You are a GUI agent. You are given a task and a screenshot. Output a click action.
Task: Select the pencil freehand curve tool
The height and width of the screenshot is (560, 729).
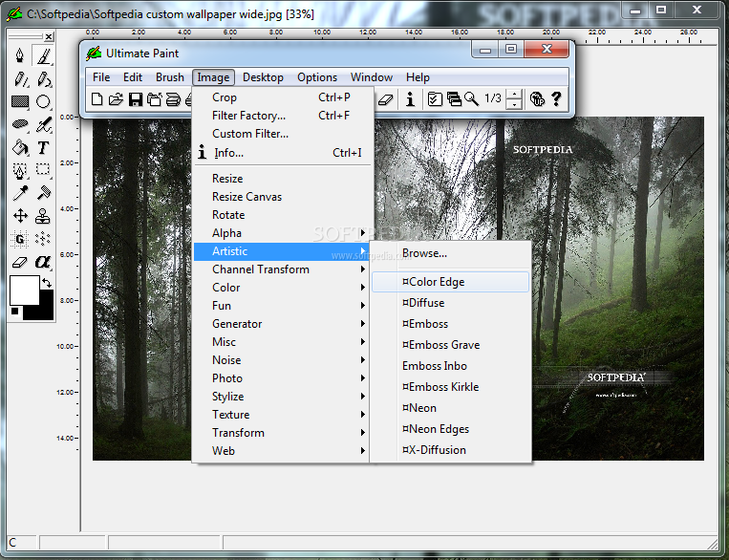[43, 79]
